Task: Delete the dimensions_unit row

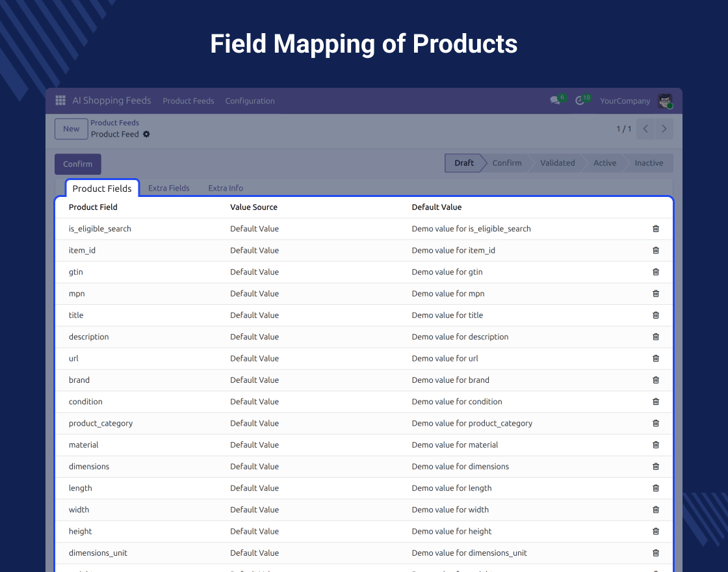Action: coord(656,552)
